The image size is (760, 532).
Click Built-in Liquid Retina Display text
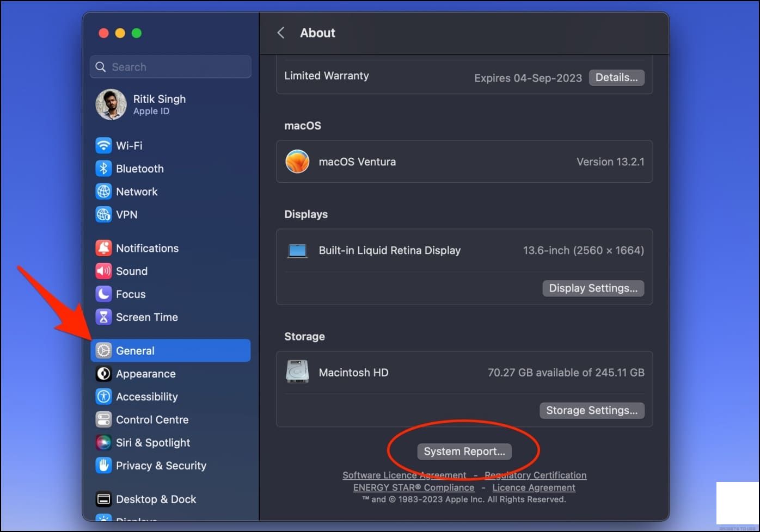(x=390, y=250)
